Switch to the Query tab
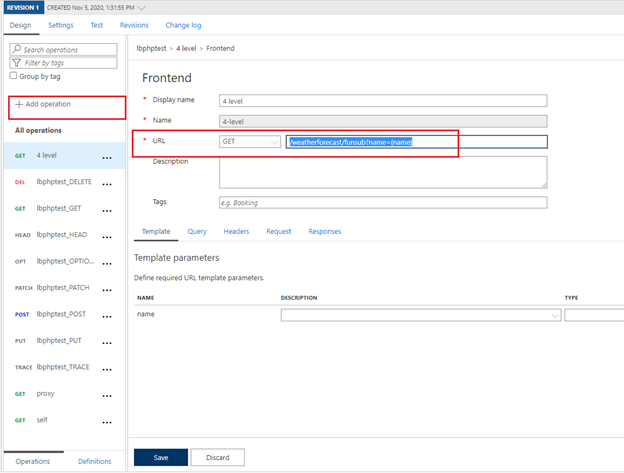Image resolution: width=624 pixels, height=473 pixels. (197, 231)
